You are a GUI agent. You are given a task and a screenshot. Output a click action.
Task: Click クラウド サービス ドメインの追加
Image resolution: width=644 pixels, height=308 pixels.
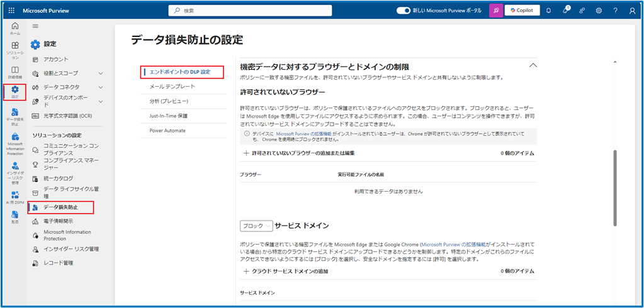(285, 271)
